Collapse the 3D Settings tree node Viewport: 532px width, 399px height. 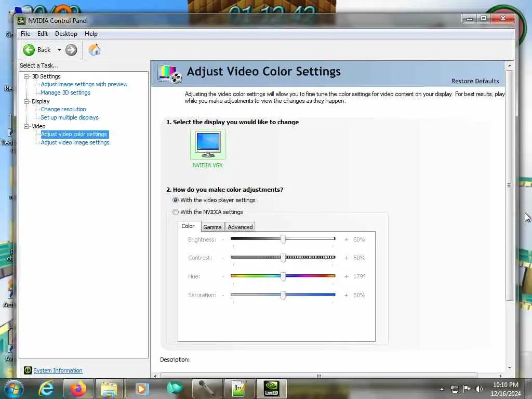tap(26, 77)
